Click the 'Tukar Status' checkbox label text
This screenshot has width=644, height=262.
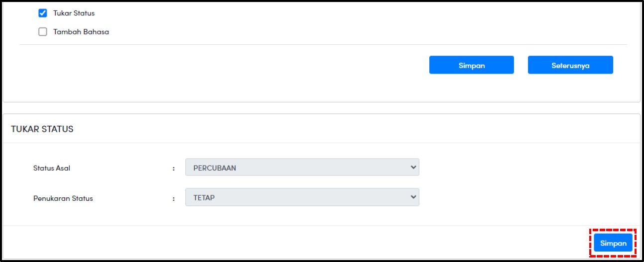[74, 13]
